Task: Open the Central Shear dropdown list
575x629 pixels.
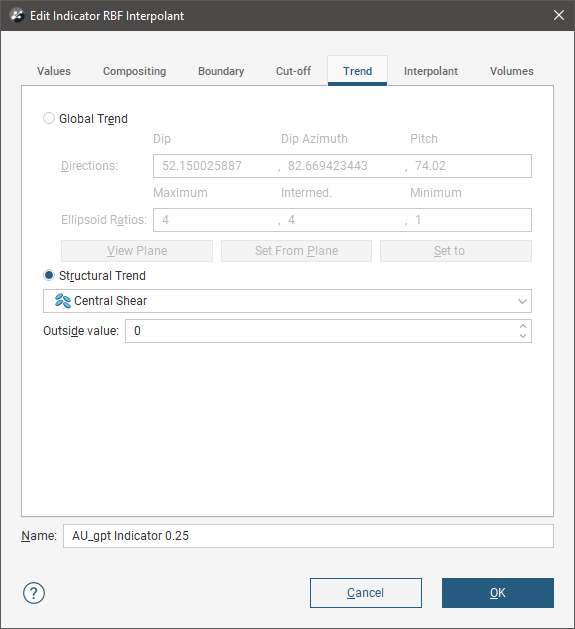Action: pos(287,301)
